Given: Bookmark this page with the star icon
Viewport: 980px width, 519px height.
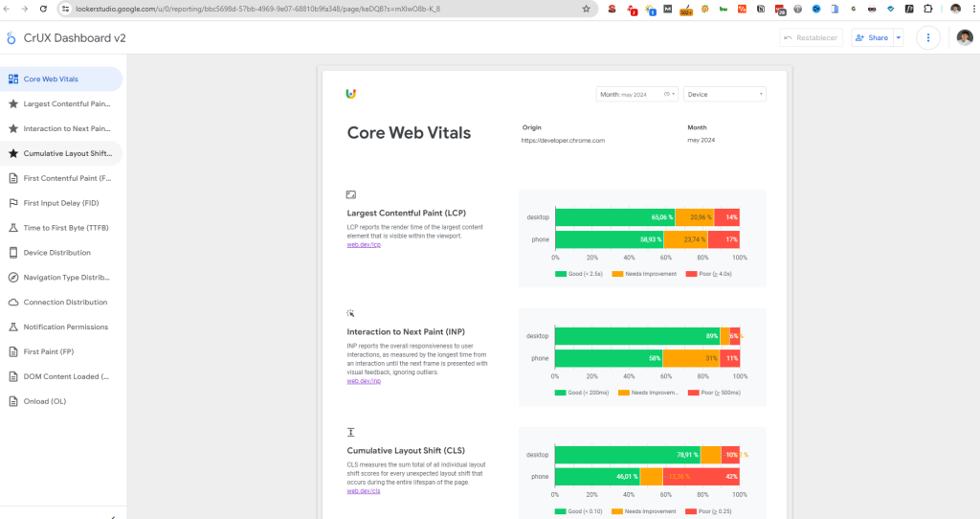Looking at the screenshot, I should pos(586,9).
